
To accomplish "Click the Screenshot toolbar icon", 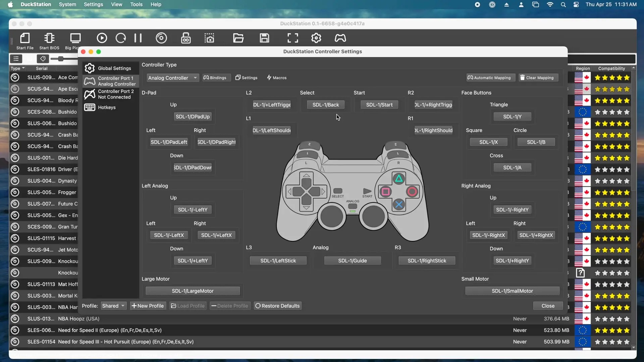I will pyautogui.click(x=210, y=38).
